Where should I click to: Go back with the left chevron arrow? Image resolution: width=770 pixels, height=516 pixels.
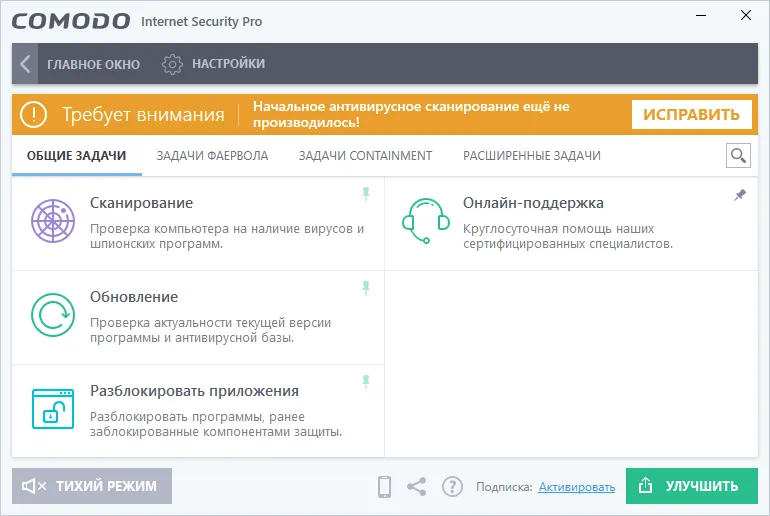point(25,64)
